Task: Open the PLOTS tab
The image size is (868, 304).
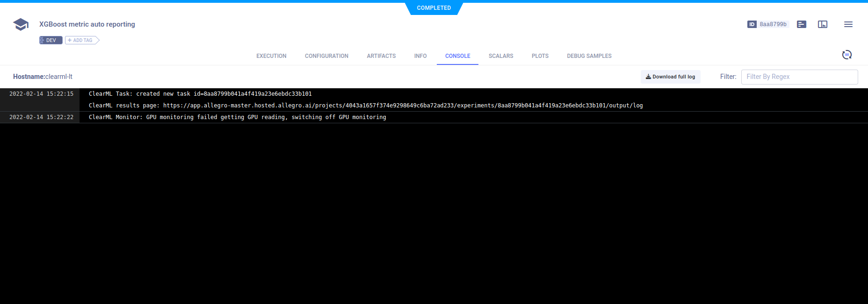Action: [x=540, y=56]
